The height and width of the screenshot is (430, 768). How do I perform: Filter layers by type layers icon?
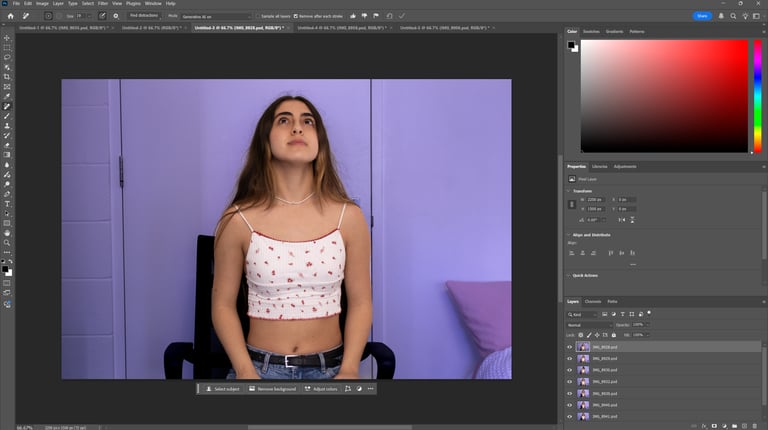623,314
